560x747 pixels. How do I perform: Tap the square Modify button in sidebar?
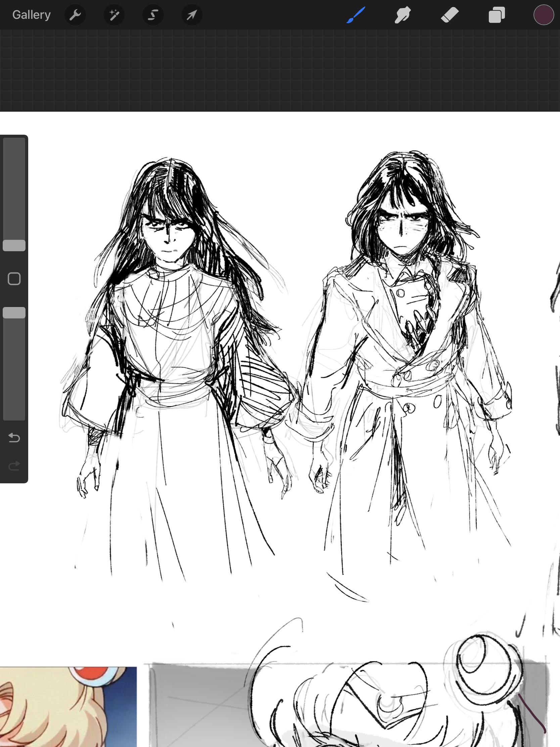tap(14, 279)
